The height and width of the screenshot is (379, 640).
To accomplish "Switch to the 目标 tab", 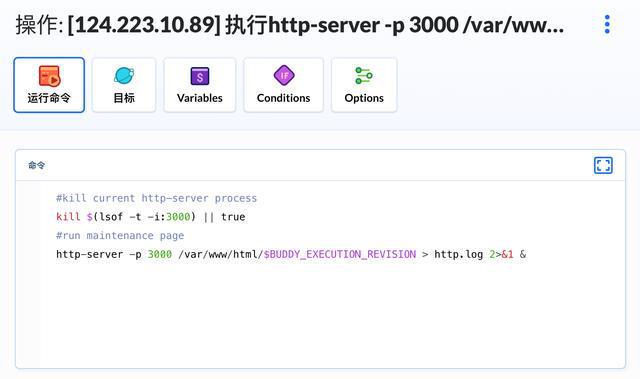I will 124,85.
